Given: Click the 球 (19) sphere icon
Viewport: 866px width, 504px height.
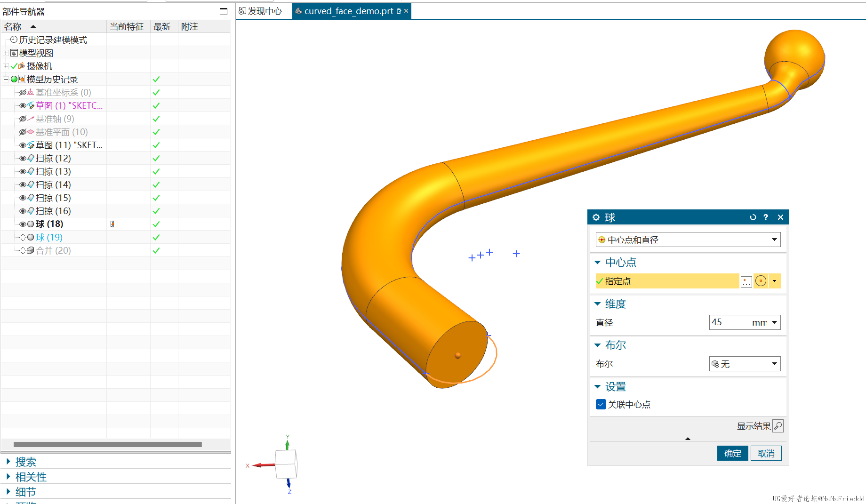Looking at the screenshot, I should 31,237.
